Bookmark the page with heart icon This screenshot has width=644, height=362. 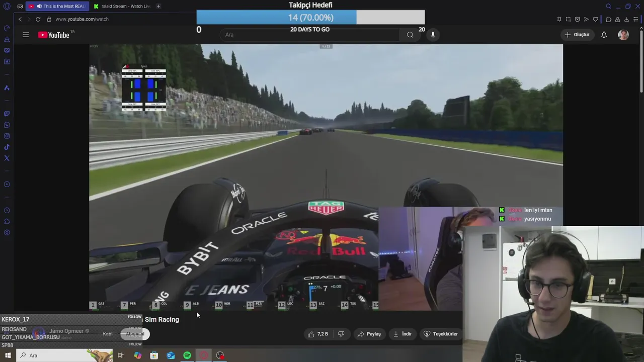[x=596, y=20]
